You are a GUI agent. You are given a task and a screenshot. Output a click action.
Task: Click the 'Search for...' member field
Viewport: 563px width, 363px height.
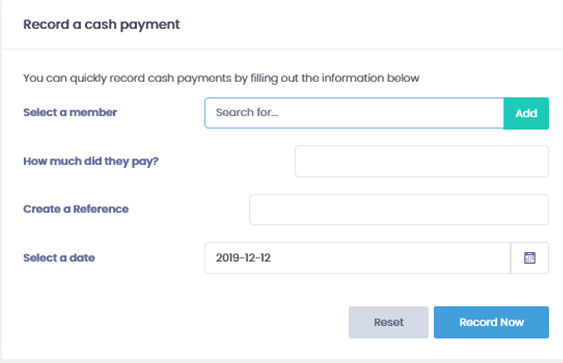pyautogui.click(x=354, y=113)
